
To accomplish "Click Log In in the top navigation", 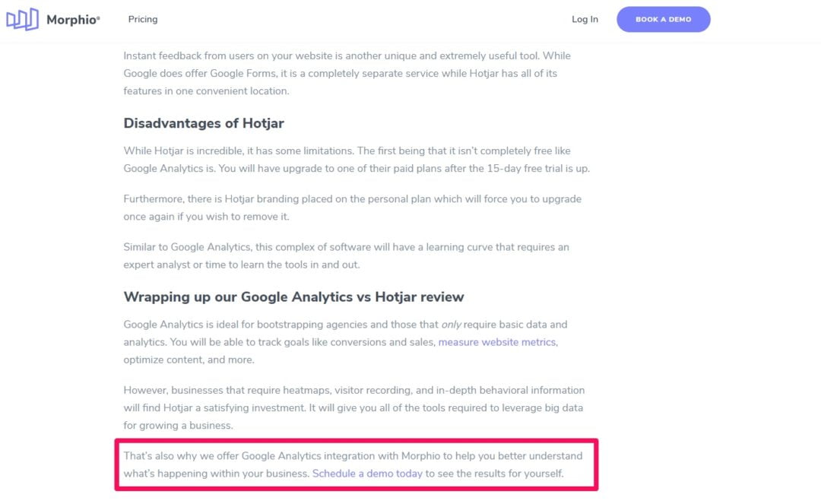I will click(x=584, y=19).
